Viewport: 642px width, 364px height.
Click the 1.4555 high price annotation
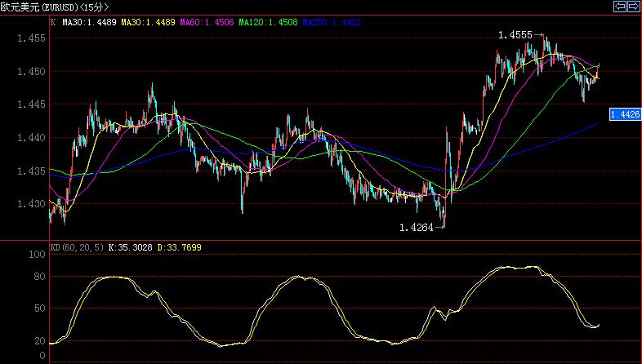tap(515, 35)
